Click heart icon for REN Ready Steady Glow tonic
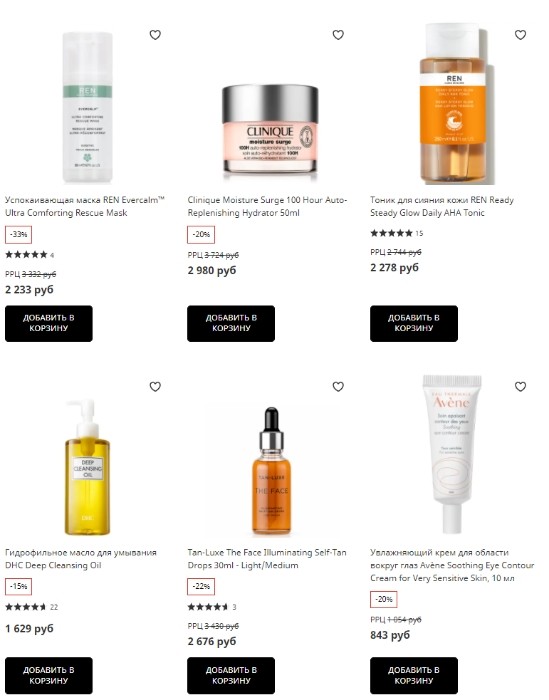 (x=520, y=35)
